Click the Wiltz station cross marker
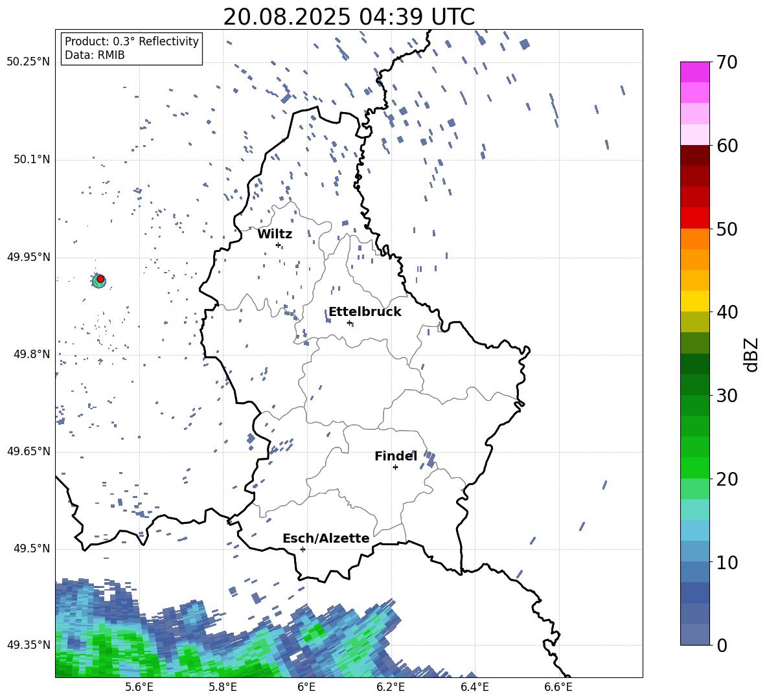This screenshot has width=767, height=700. pos(278,245)
